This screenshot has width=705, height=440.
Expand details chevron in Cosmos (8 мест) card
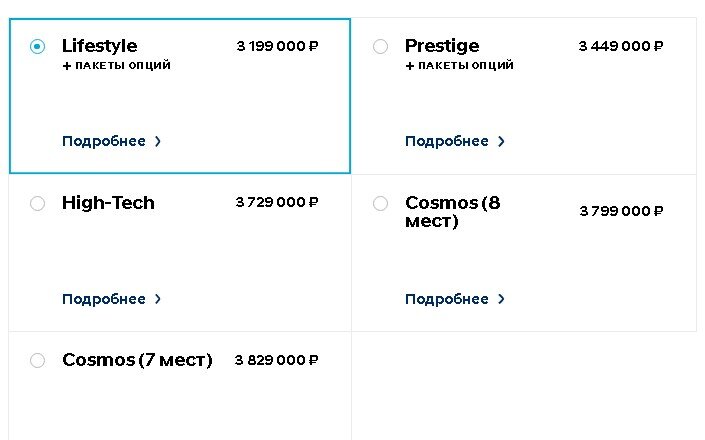pyautogui.click(x=501, y=299)
